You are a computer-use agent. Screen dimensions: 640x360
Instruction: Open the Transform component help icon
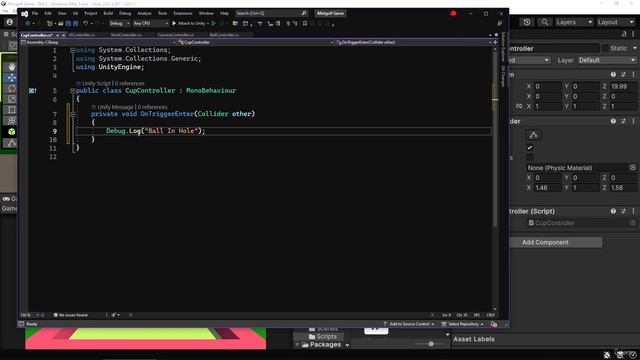point(613,75)
